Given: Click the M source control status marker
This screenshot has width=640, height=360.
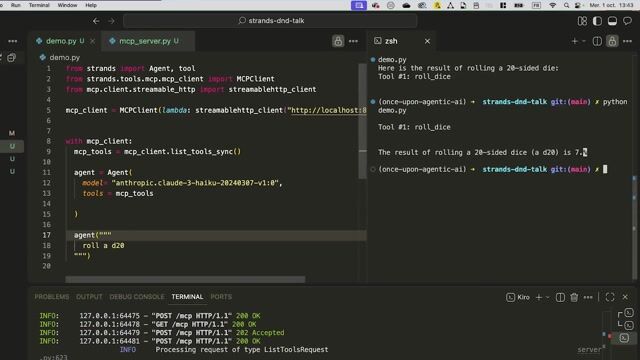Looking at the screenshot, I should pos(12,133).
